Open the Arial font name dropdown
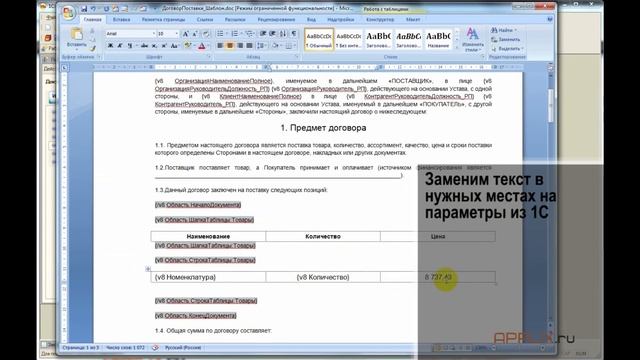640x360 pixels. coord(153,34)
